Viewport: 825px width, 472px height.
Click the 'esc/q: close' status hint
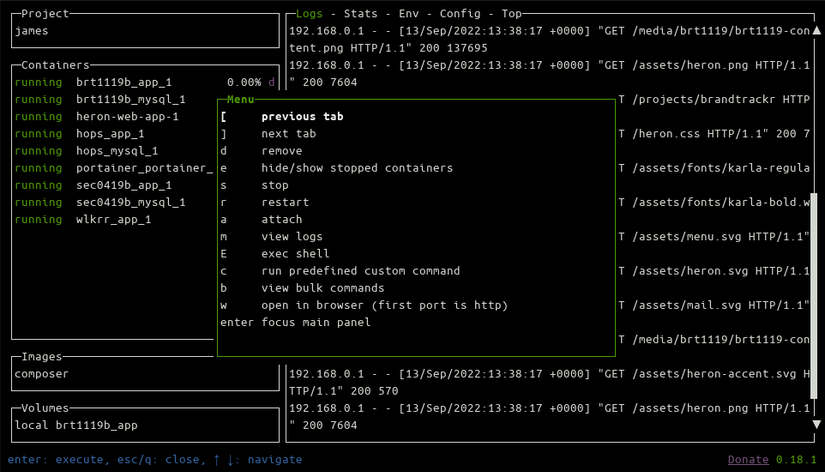click(158, 459)
